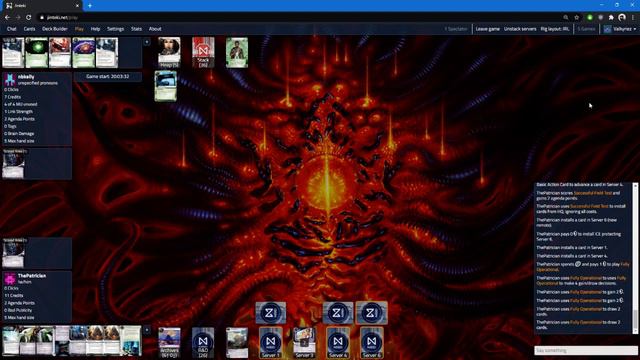This screenshot has height=360, width=640.
Task: Open the Valkyrez account dropdown
Action: [x=620, y=29]
